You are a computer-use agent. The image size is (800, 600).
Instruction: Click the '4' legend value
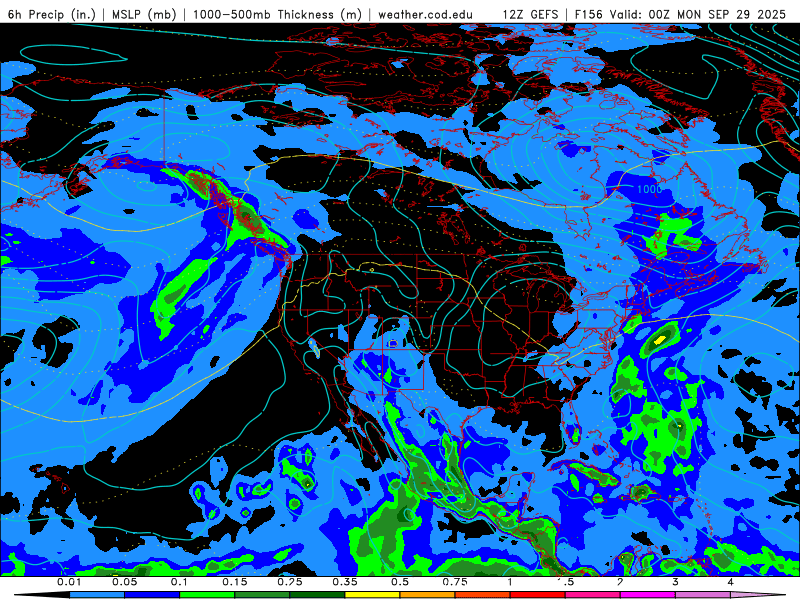731,582
